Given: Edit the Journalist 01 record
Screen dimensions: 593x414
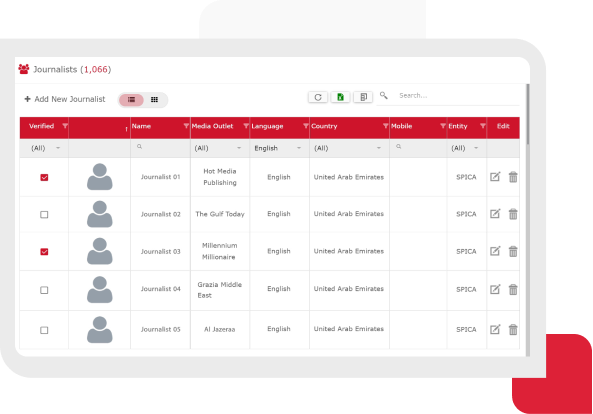Looking at the screenshot, I should 495,177.
